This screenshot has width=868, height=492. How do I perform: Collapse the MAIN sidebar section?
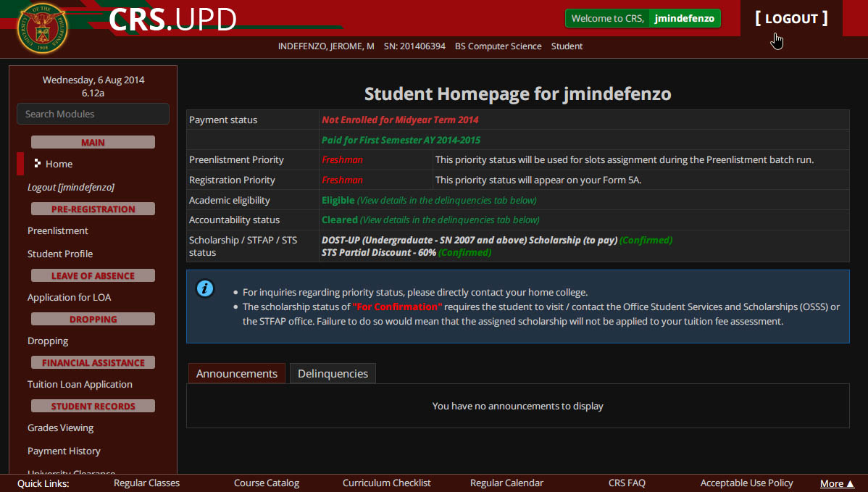[93, 142]
